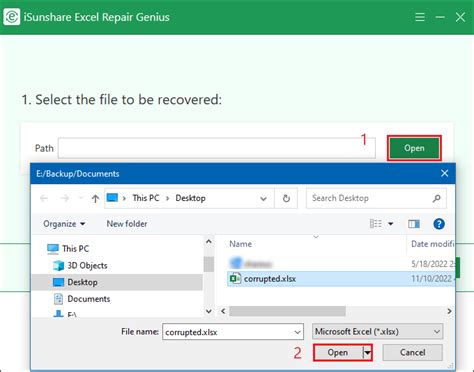474x372 pixels.
Task: Open the Microsoft Excel (*.xlsx) file type dropdown
Action: (x=378, y=332)
